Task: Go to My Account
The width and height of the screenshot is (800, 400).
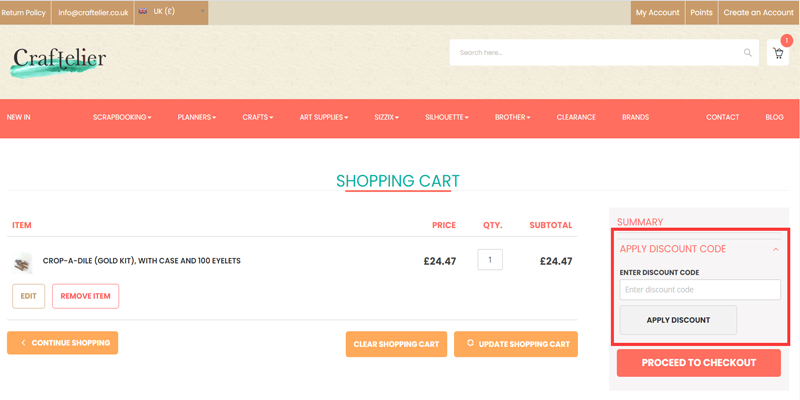Action: (x=657, y=13)
